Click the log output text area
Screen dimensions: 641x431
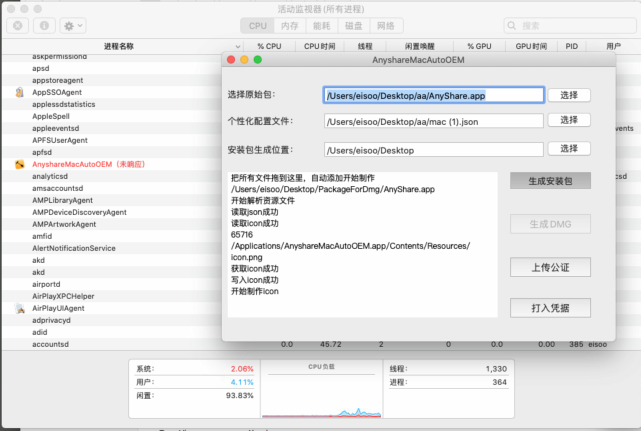point(363,245)
